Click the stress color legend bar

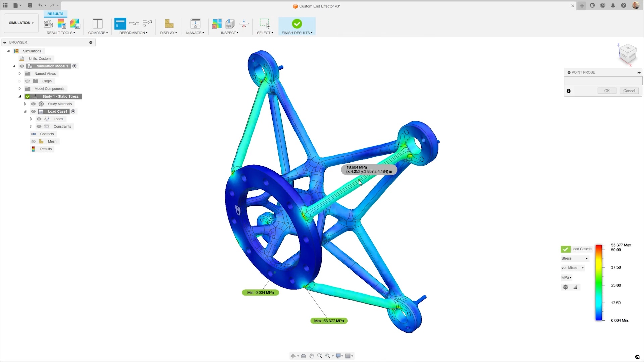pyautogui.click(x=599, y=283)
